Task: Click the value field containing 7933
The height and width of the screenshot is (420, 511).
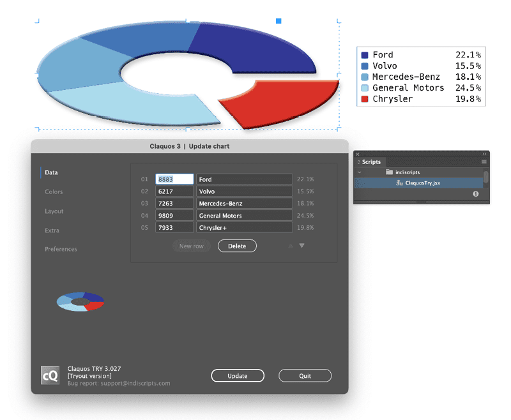Action: [174, 228]
